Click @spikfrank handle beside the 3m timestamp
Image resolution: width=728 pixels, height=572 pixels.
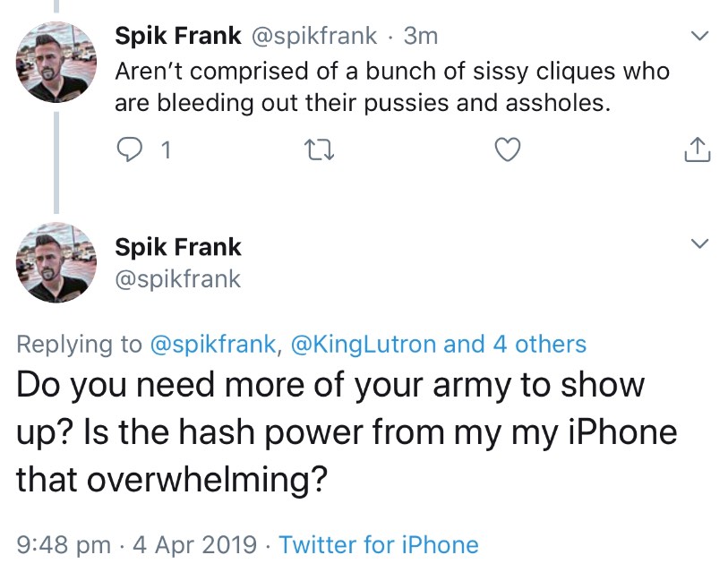point(318,36)
